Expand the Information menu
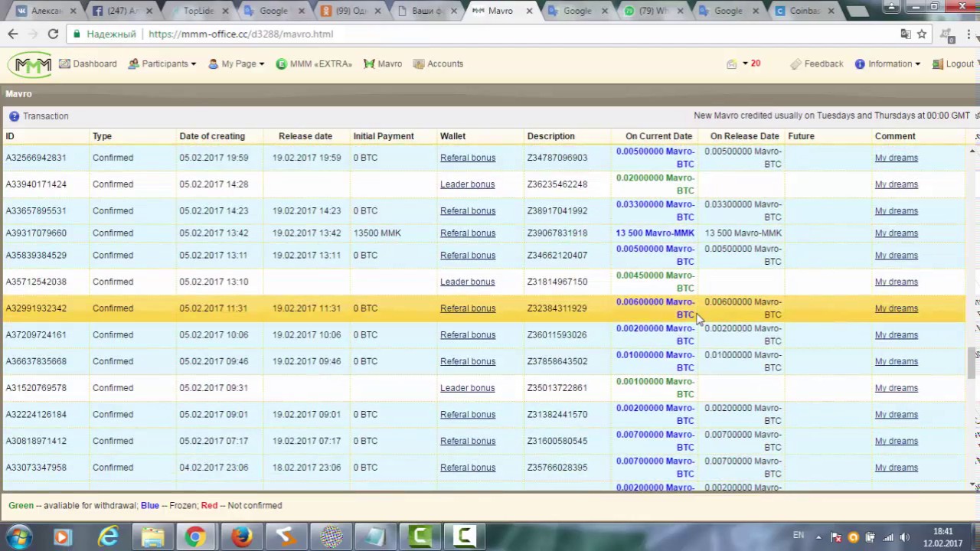 (887, 64)
